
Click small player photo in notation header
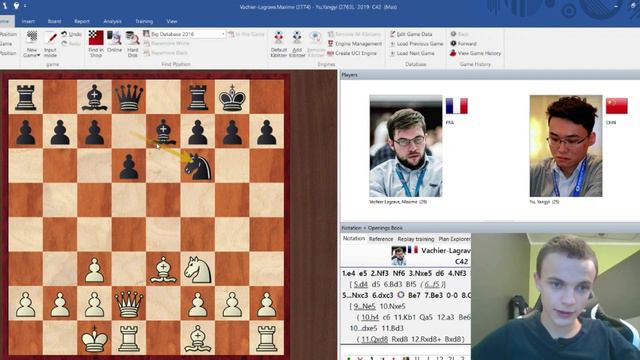tap(398, 256)
